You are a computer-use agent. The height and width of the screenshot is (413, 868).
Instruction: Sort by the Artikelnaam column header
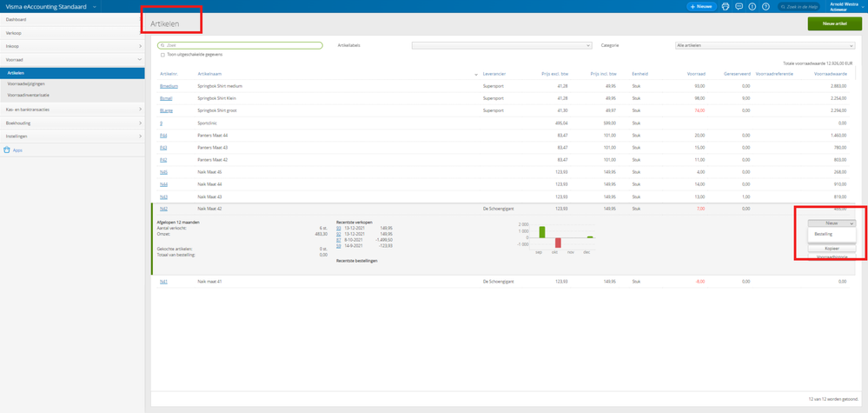(209, 74)
